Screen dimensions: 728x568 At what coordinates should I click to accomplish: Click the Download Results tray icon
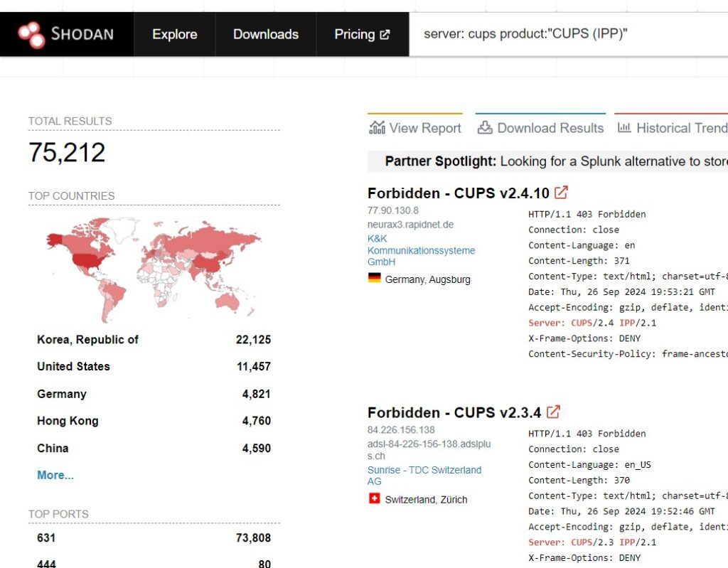point(485,127)
